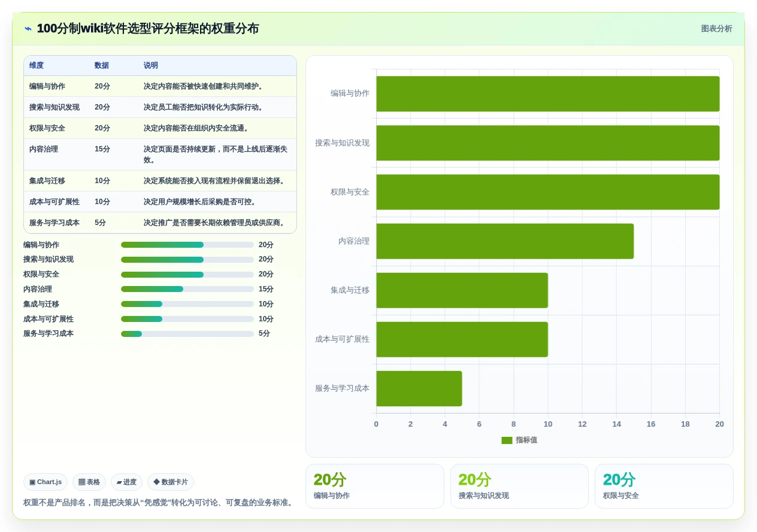Click the 服务与学习成本 progress bar
This screenshot has width=757, height=532.
pyautogui.click(x=187, y=334)
